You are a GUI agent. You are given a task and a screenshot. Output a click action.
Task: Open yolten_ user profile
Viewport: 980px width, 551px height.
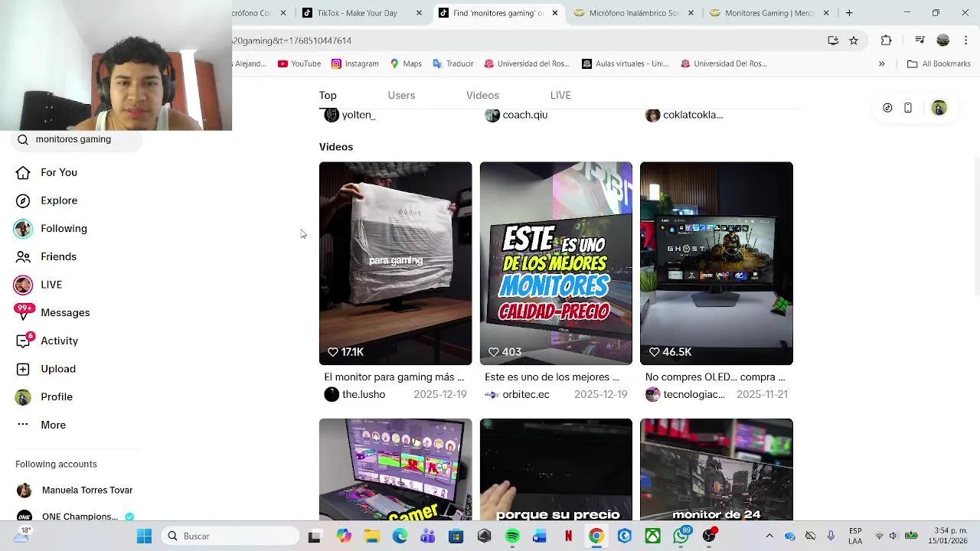(350, 115)
